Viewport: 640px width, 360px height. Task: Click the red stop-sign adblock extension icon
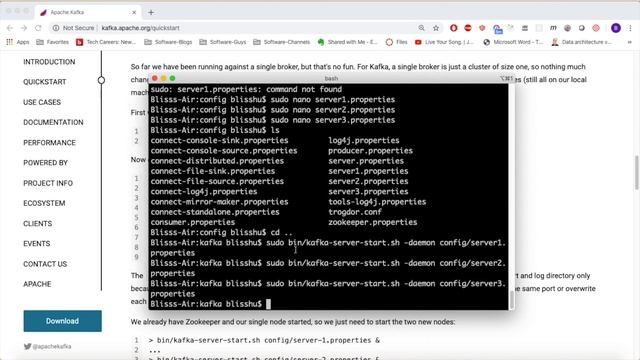468,28
